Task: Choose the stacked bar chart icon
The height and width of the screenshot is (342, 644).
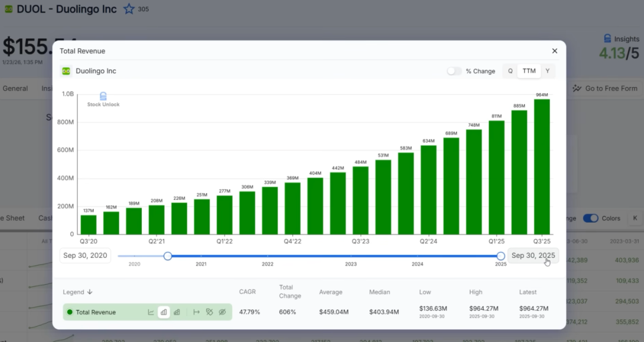Action: pyautogui.click(x=177, y=312)
